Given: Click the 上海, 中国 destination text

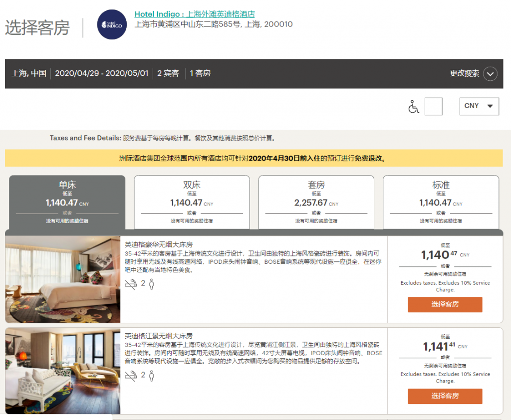Looking at the screenshot, I should coord(29,73).
